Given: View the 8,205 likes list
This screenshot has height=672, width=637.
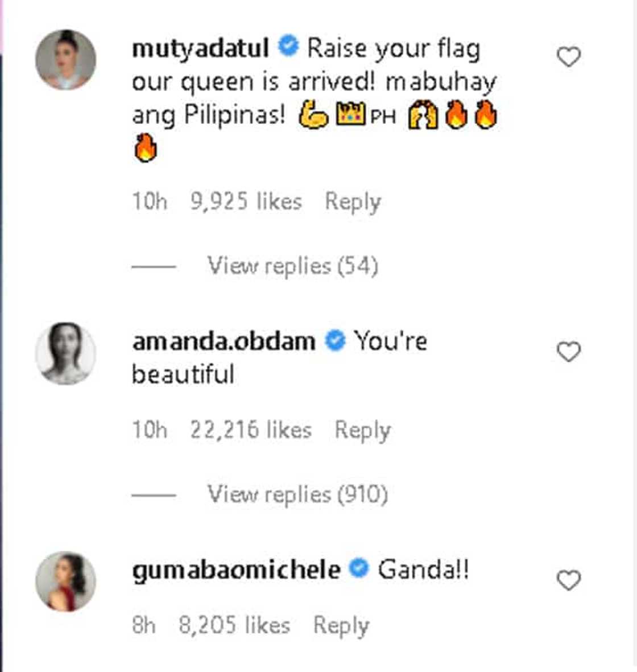Looking at the screenshot, I should pos(234,625).
